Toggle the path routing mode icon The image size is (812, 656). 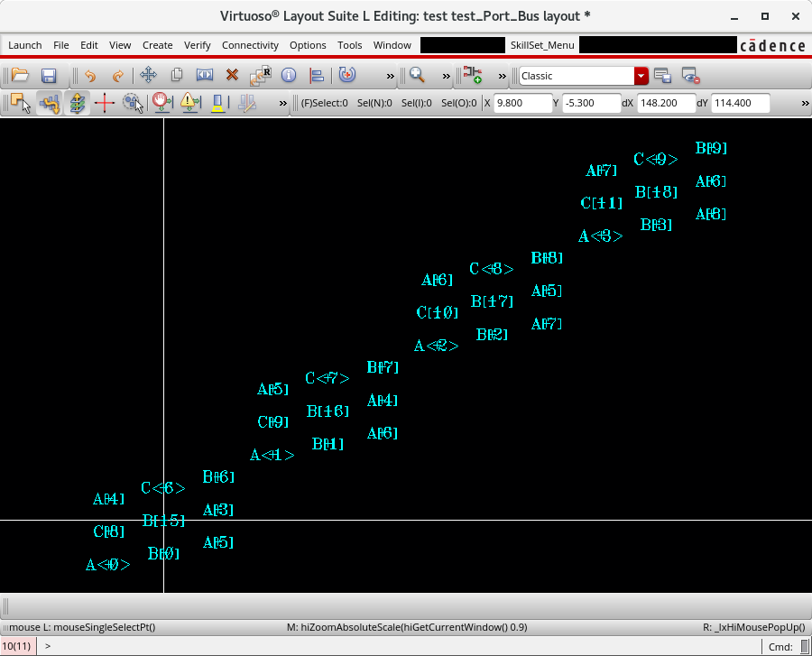(x=50, y=103)
